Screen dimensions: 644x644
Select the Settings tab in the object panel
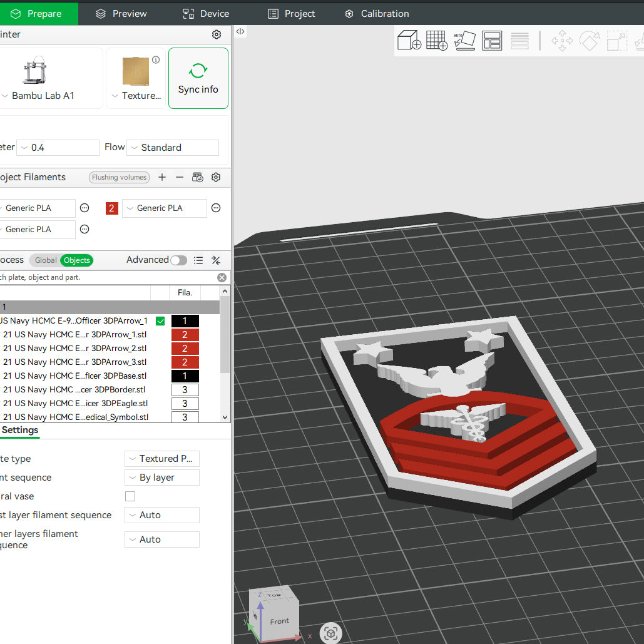click(x=20, y=431)
